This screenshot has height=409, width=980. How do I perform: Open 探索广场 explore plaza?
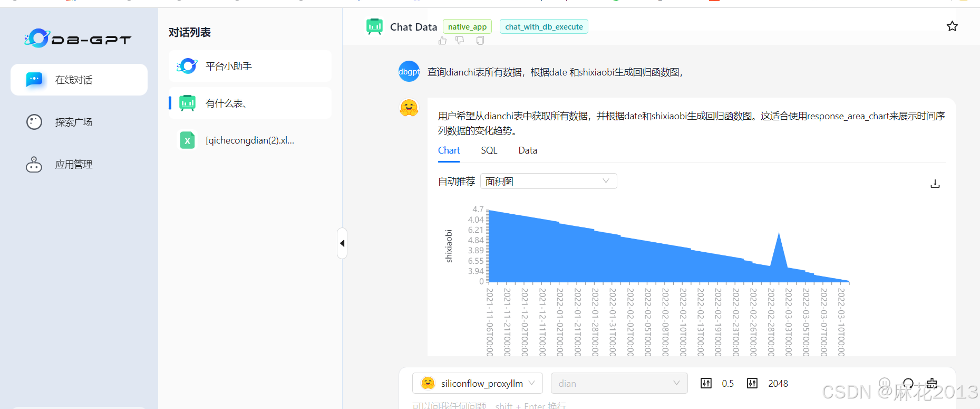tap(79, 122)
